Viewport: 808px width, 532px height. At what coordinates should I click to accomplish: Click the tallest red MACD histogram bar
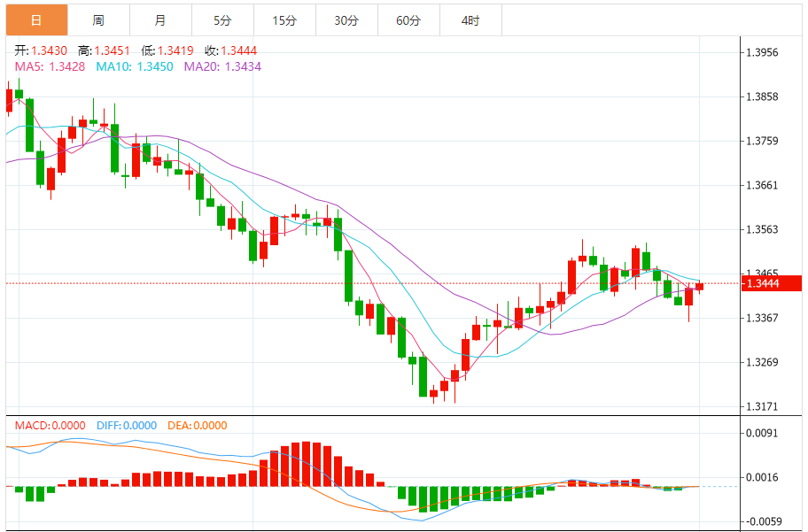(306, 464)
